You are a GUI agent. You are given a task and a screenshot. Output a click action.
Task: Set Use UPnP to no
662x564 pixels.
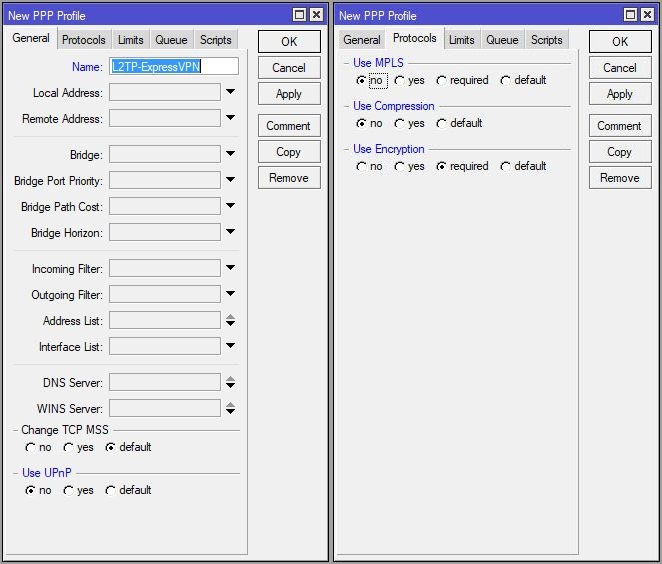tap(38, 490)
